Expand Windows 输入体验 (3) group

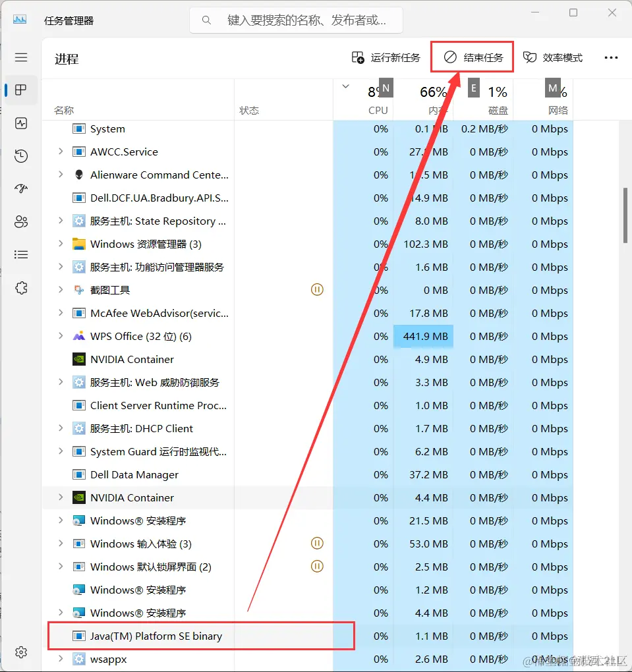pyautogui.click(x=61, y=544)
